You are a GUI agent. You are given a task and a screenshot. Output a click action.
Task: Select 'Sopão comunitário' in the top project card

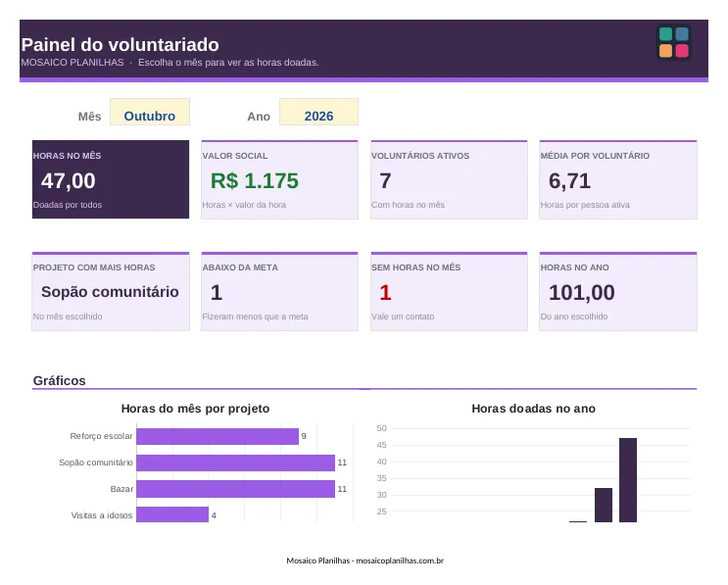click(x=110, y=292)
